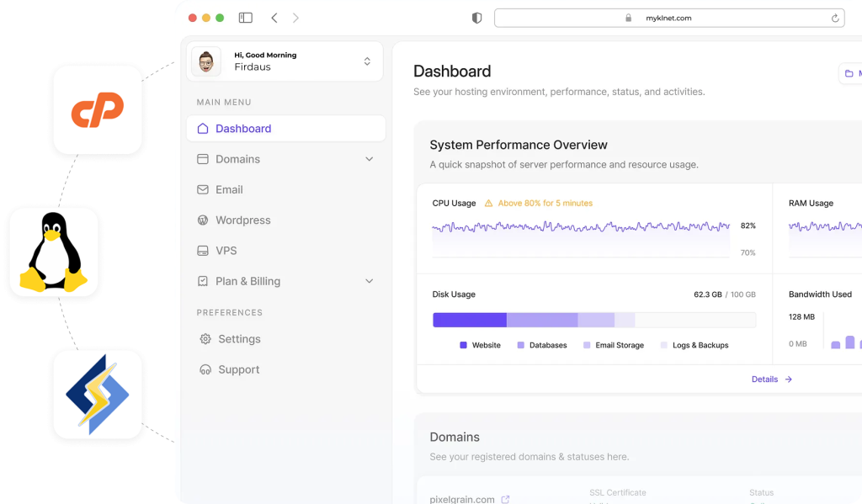Viewport: 862px width, 504px height.
Task: Click the myklnet.com address bar
Action: pyautogui.click(x=669, y=19)
